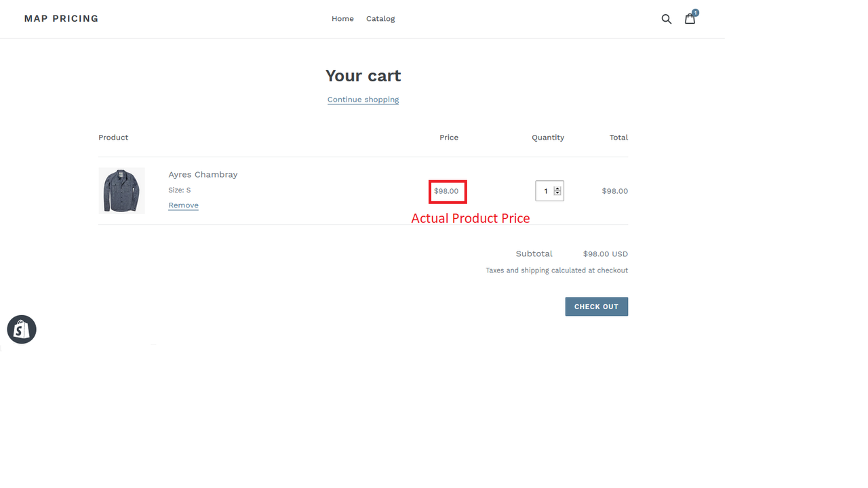Image resolution: width=868 pixels, height=488 pixels.
Task: Click the quantity input field
Action: click(x=546, y=190)
